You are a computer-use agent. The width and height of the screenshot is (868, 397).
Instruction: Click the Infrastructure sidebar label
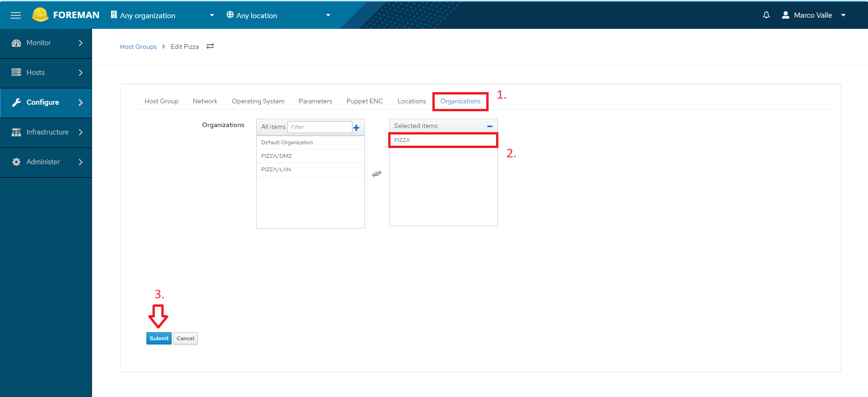pyautogui.click(x=47, y=132)
